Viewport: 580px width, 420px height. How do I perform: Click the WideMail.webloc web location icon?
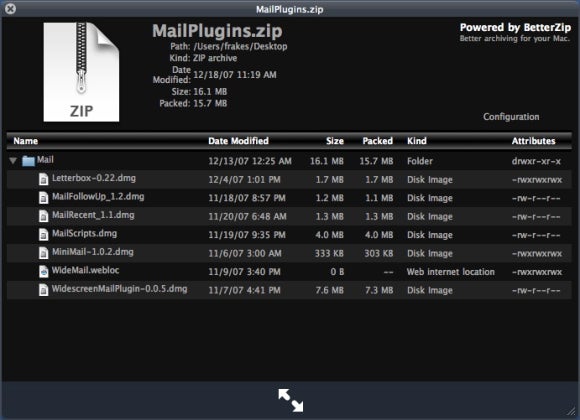(x=44, y=271)
